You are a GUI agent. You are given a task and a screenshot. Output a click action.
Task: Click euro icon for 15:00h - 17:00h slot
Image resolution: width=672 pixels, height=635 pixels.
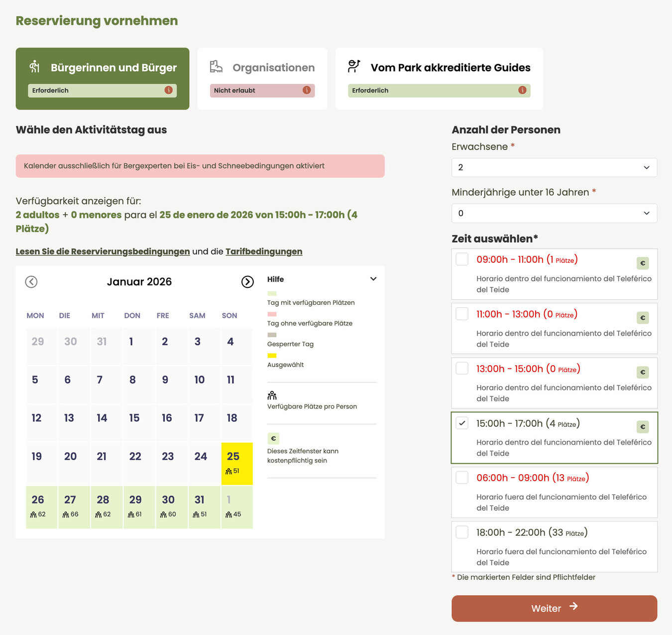[643, 427]
